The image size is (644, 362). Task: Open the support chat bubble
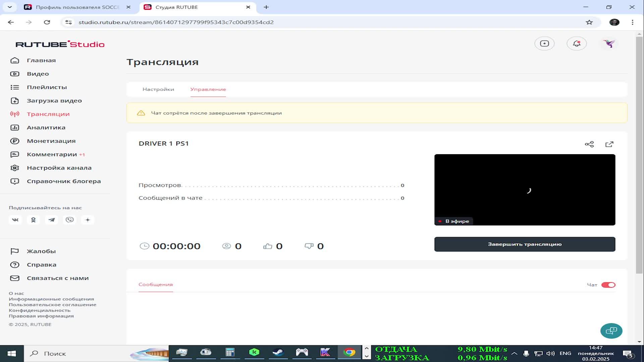[x=611, y=331]
